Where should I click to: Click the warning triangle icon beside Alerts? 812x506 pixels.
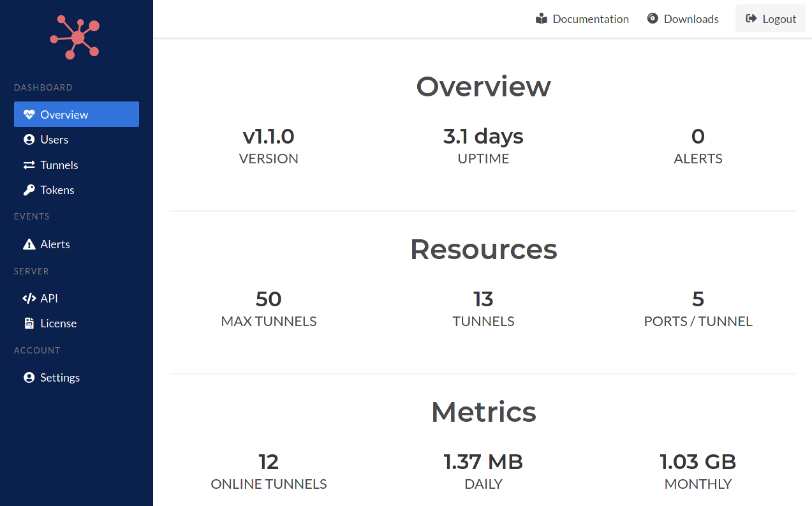pyautogui.click(x=29, y=244)
